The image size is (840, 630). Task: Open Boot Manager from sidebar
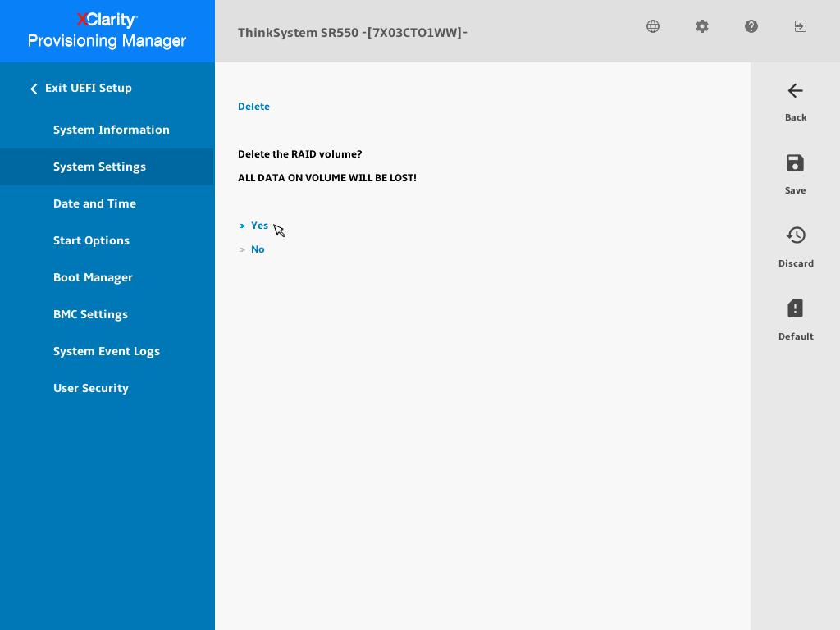93,277
